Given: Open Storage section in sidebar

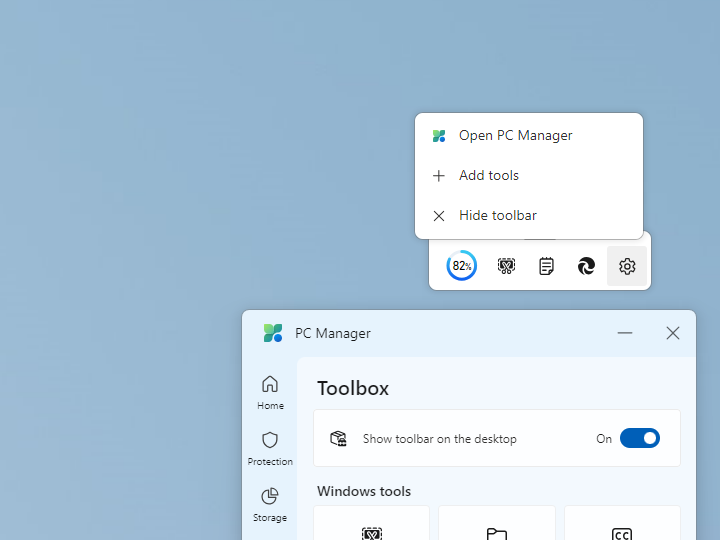Looking at the screenshot, I should tap(270, 505).
